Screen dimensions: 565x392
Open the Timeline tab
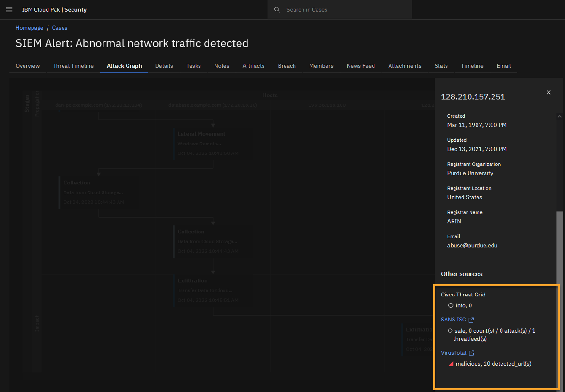pyautogui.click(x=472, y=66)
